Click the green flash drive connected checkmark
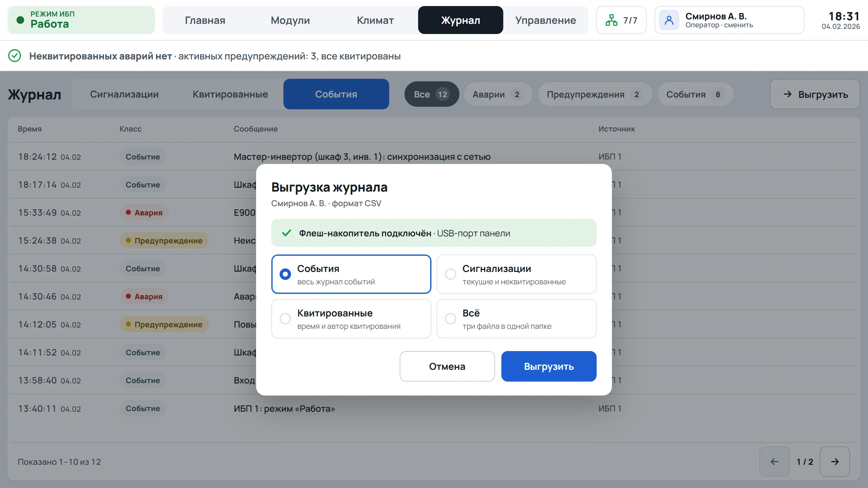The height and width of the screenshot is (488, 868). point(286,233)
